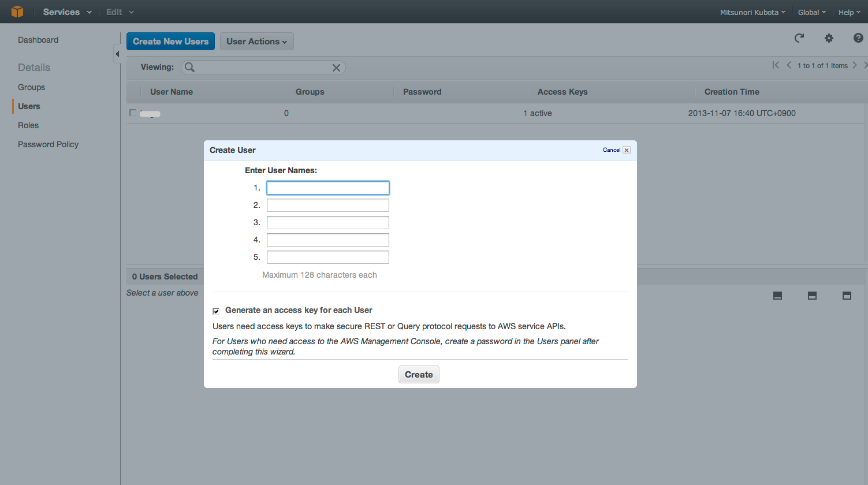Go to Groups in the sidebar

pyautogui.click(x=31, y=87)
